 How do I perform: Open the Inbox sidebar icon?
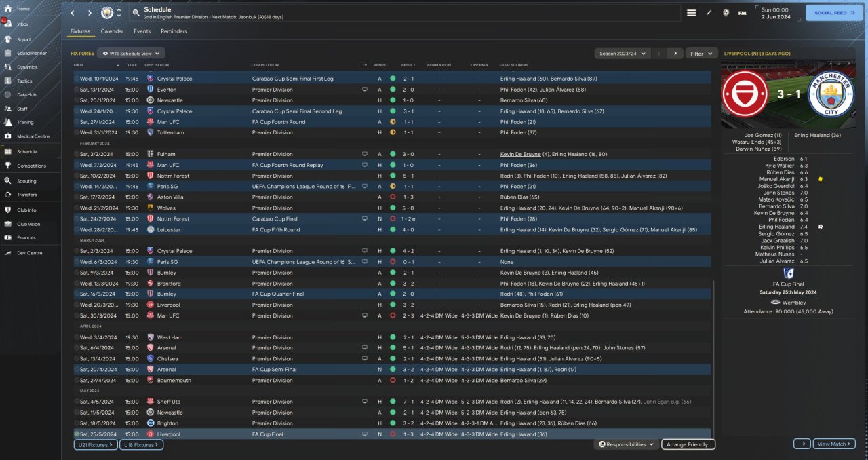[7, 24]
